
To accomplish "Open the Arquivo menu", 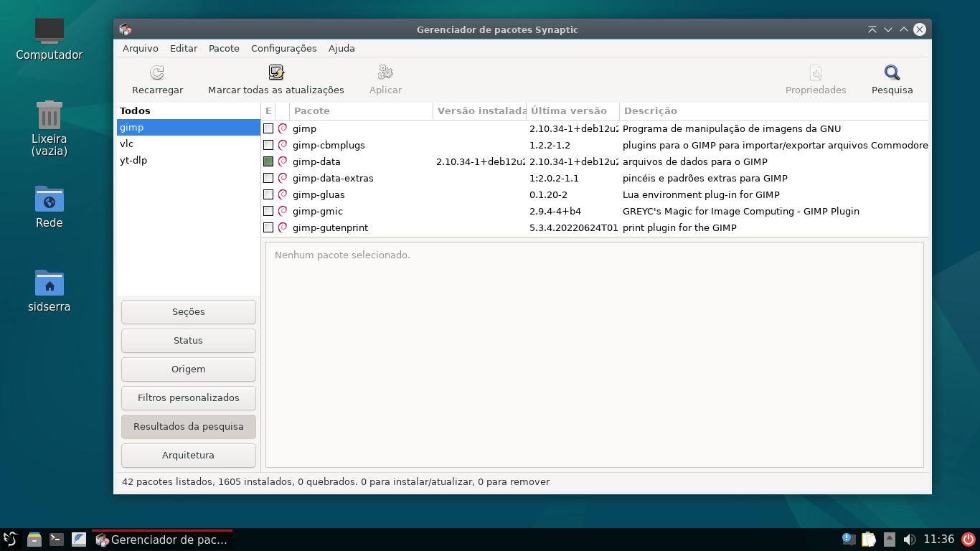I will (140, 48).
